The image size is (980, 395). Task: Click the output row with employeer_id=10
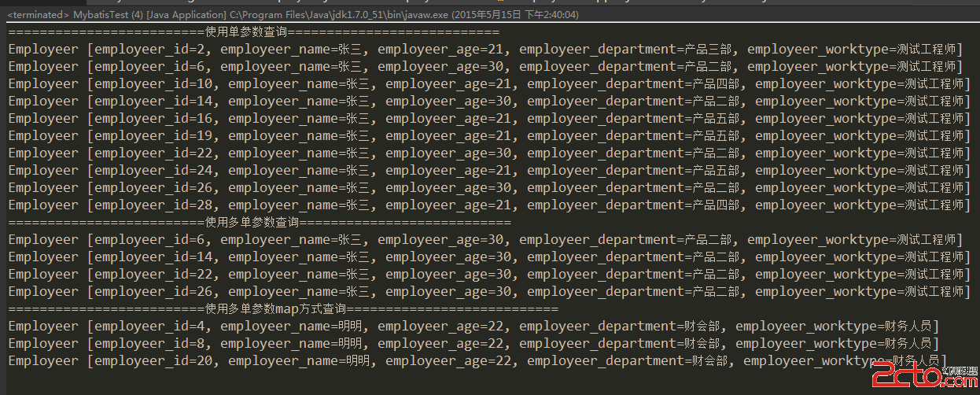click(x=489, y=84)
